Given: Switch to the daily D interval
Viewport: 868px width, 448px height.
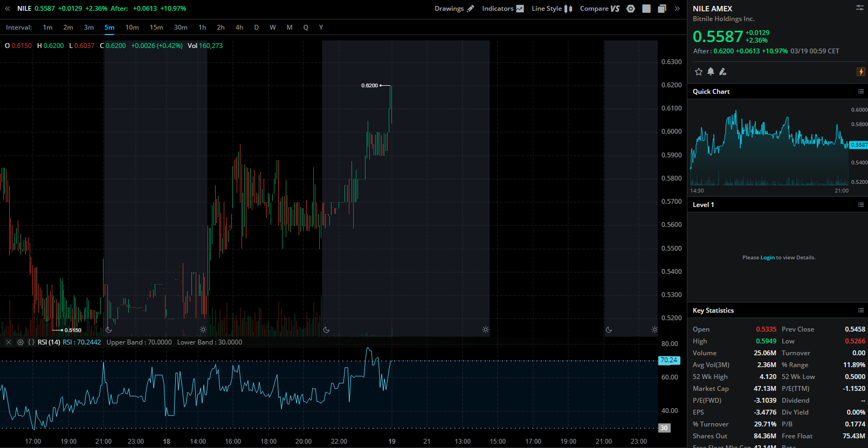Looking at the screenshot, I should coord(256,27).
